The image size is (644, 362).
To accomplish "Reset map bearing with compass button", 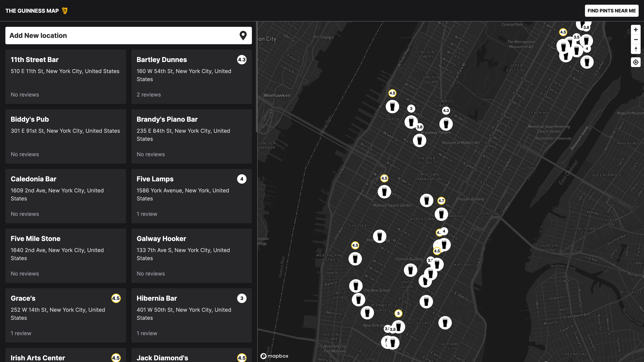I will pyautogui.click(x=636, y=49).
